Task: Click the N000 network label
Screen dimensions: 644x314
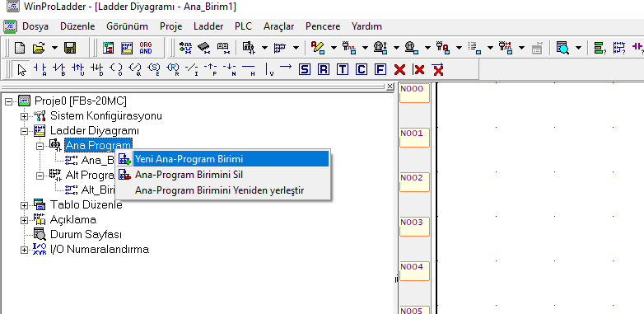Action: pyautogui.click(x=414, y=92)
